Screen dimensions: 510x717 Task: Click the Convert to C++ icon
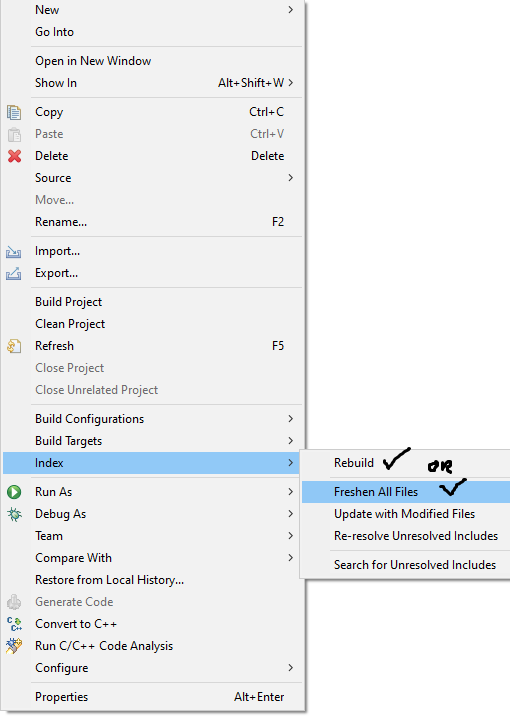click(x=14, y=624)
